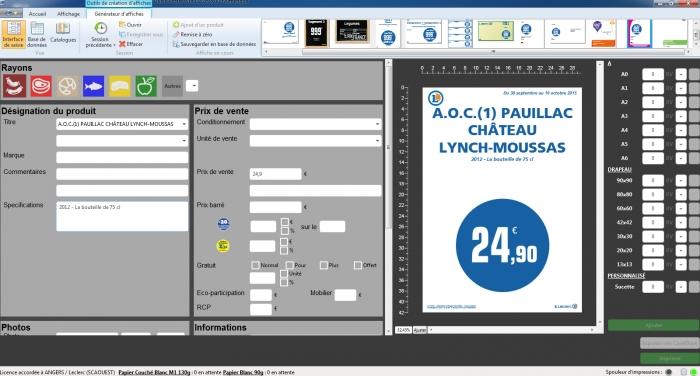Click the Prix de vente input field
Image resolution: width=700 pixels, height=376 pixels.
[275, 174]
